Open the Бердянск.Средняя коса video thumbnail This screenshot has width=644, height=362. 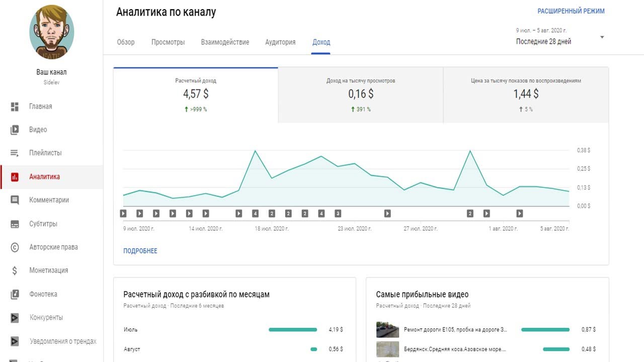[387, 349]
